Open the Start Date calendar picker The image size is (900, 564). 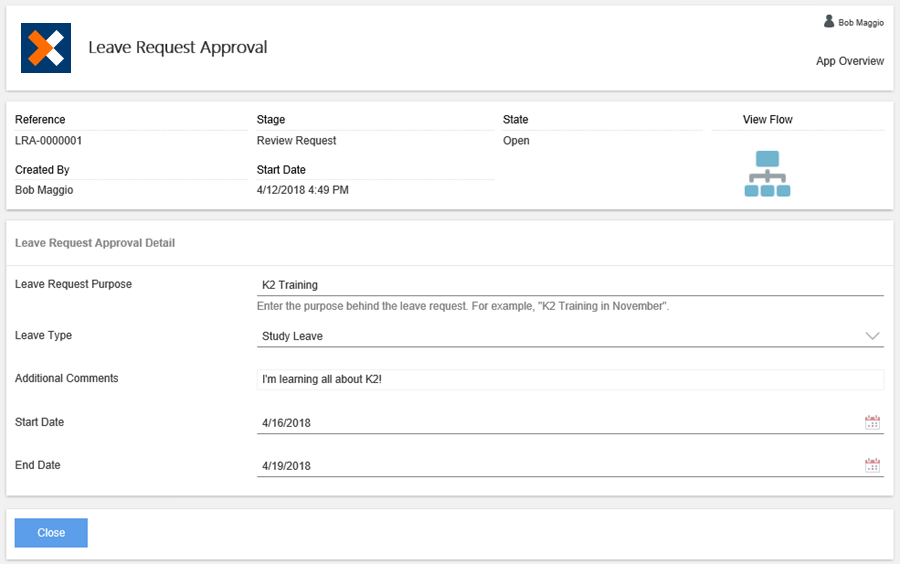point(872,422)
